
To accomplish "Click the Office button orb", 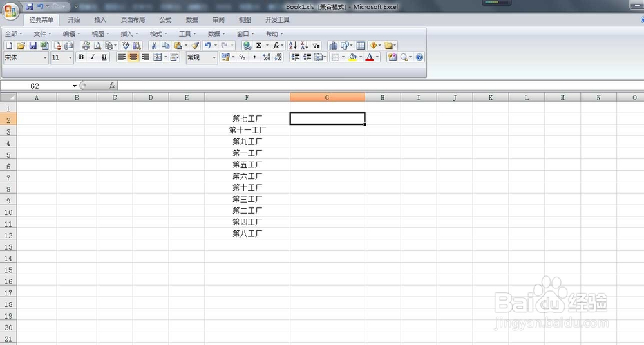I will coord(10,11).
